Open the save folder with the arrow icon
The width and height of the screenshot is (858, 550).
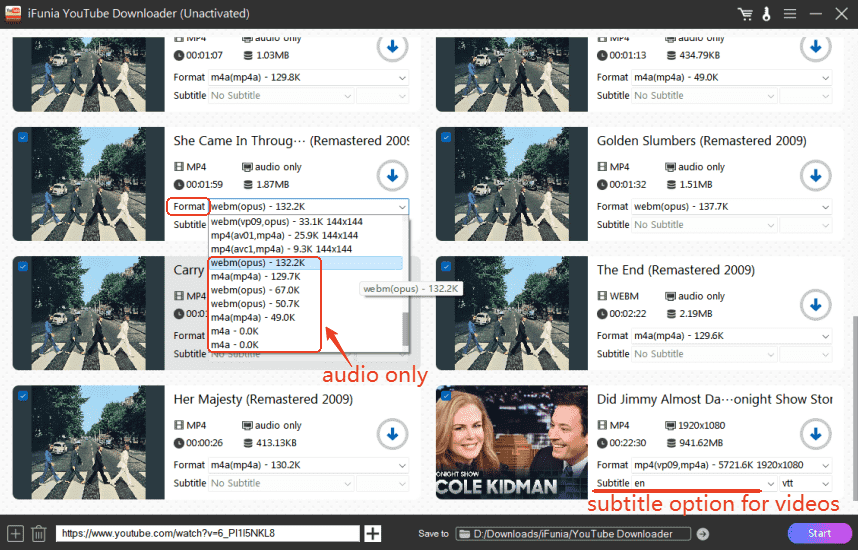[703, 534]
